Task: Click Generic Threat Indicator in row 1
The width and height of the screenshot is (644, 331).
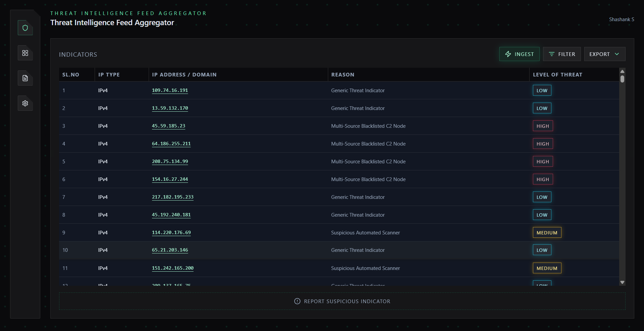Action: pyautogui.click(x=358, y=90)
